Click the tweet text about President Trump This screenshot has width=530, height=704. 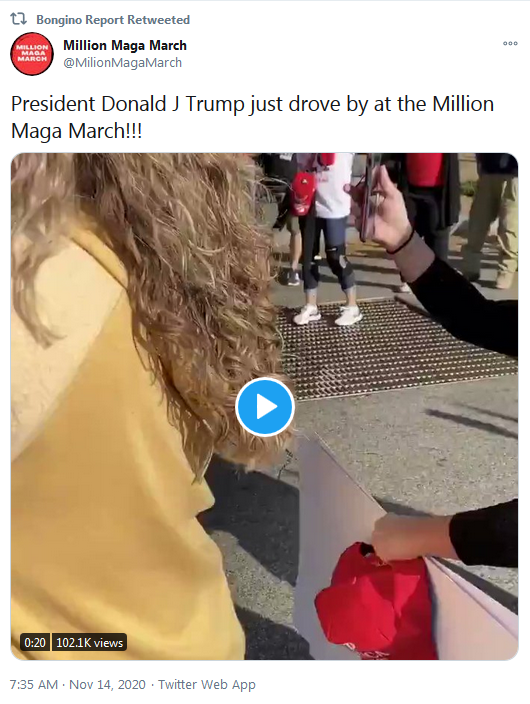(x=252, y=117)
